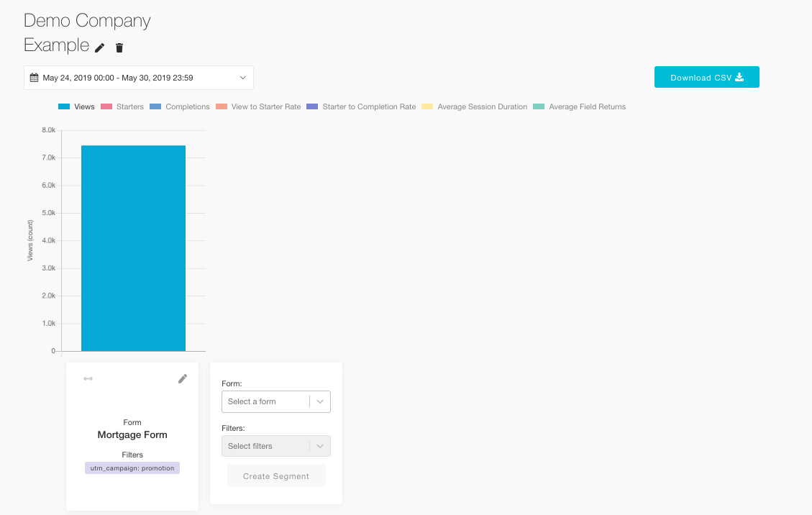Screen dimensions: 812x515
Task: Click the Form: field label
Action: pyautogui.click(x=232, y=383)
